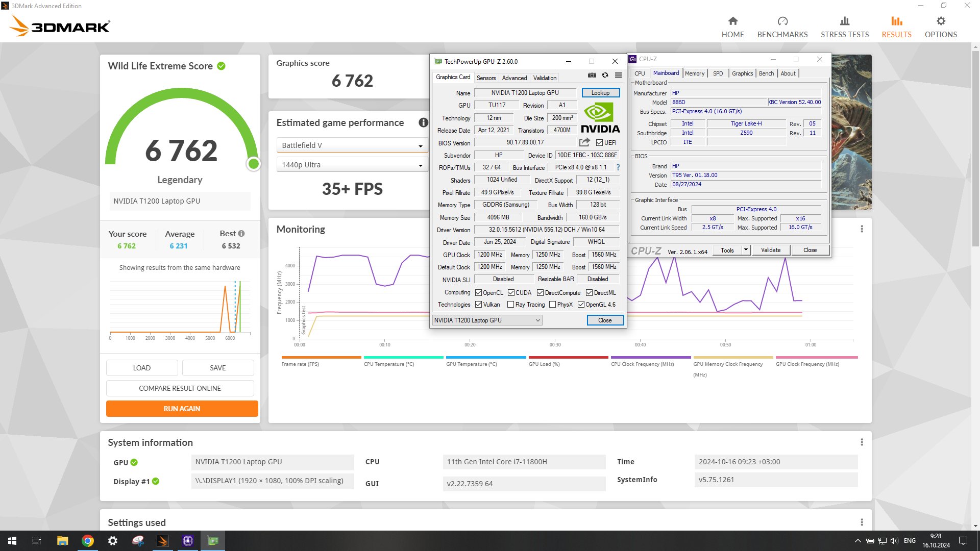Click the ENG language indicator in tray
The width and height of the screenshot is (980, 551).
910,541
